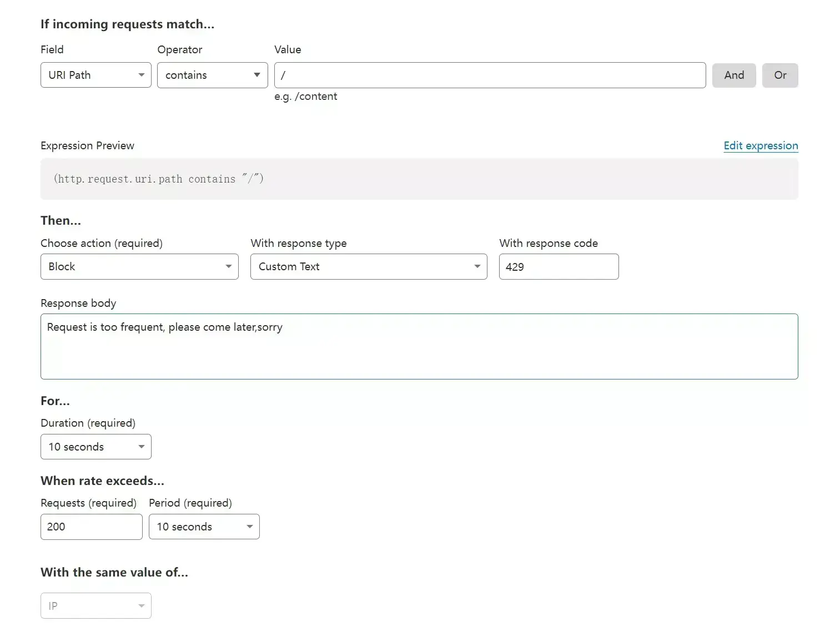
Task: Click the Requests field showing 200
Action: tap(91, 527)
